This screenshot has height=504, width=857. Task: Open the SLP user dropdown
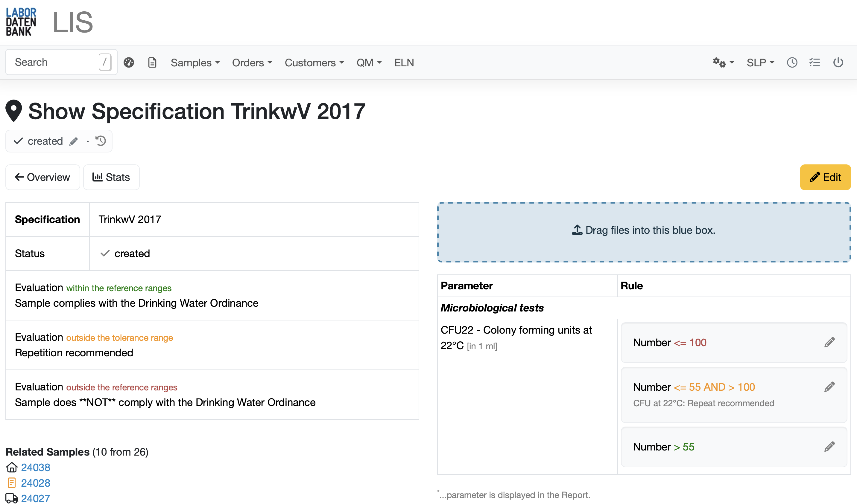point(760,62)
